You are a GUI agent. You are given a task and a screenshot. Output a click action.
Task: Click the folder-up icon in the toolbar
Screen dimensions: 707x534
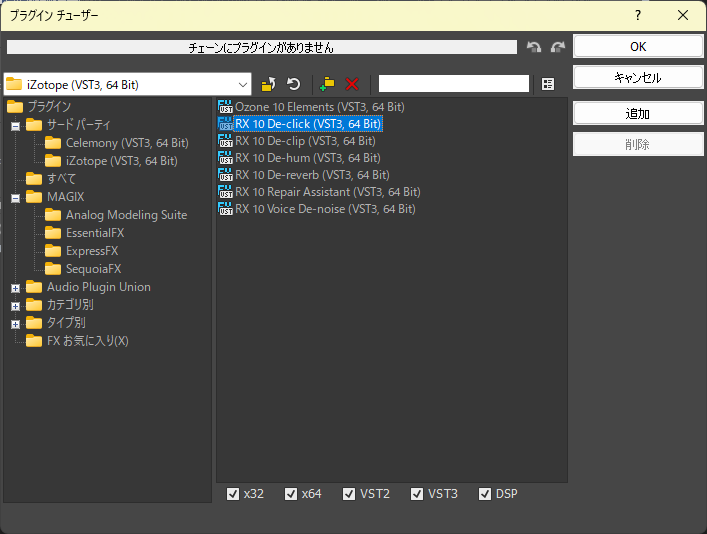268,84
